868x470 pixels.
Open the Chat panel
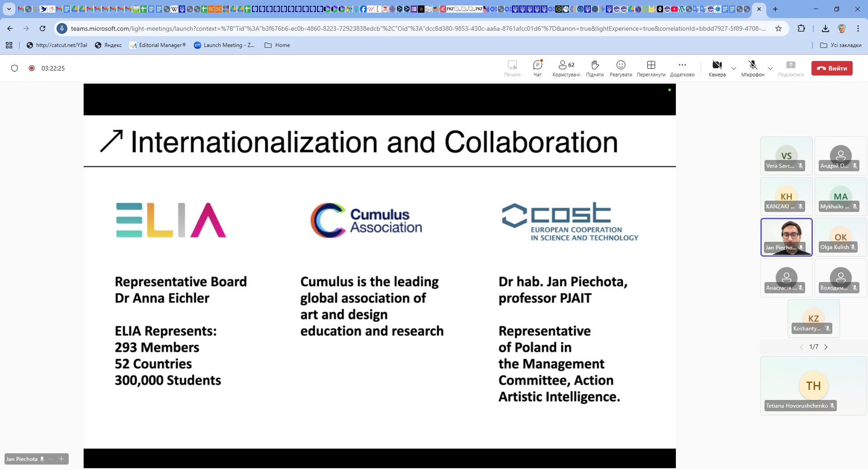pos(537,68)
